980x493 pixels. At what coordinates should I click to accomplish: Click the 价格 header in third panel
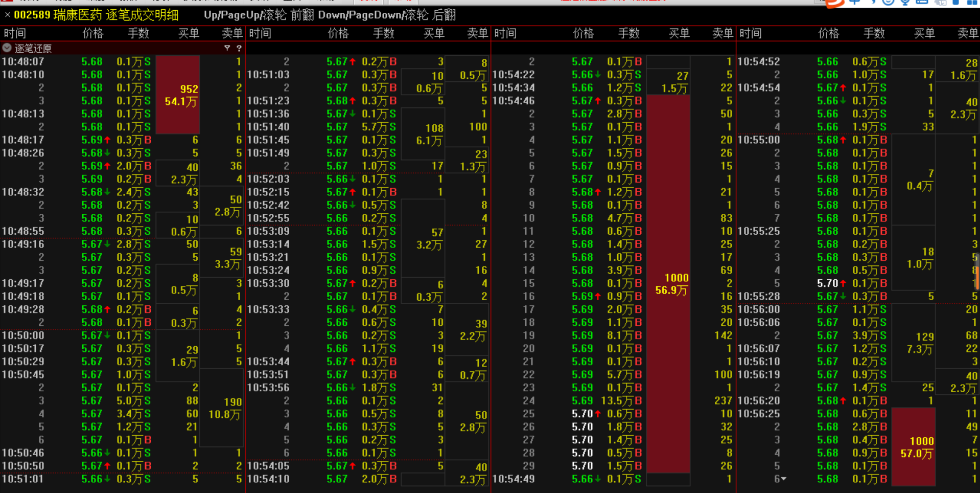click(x=584, y=34)
